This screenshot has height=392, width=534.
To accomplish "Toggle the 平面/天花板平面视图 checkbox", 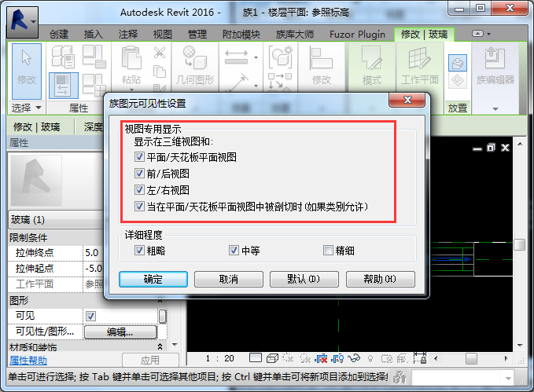I will 139,157.
